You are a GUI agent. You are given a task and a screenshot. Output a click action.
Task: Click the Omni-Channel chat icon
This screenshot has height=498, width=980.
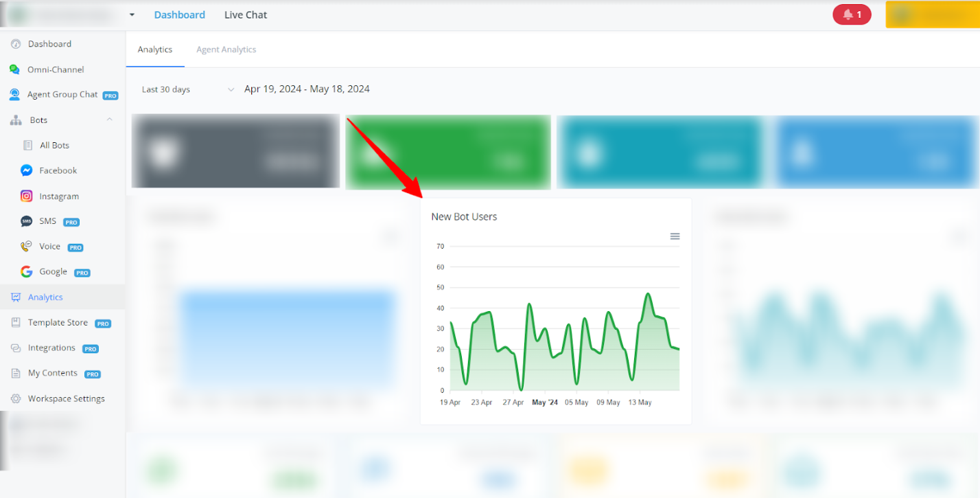(14, 69)
